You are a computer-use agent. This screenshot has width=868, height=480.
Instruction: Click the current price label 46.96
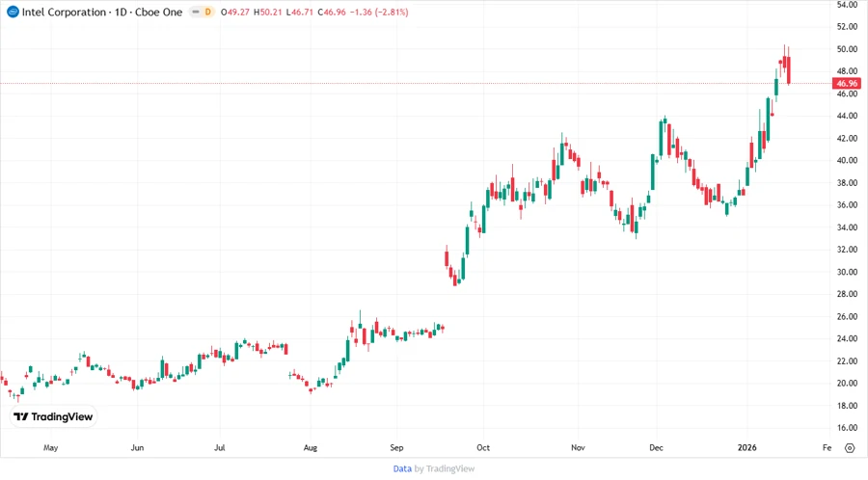point(847,84)
